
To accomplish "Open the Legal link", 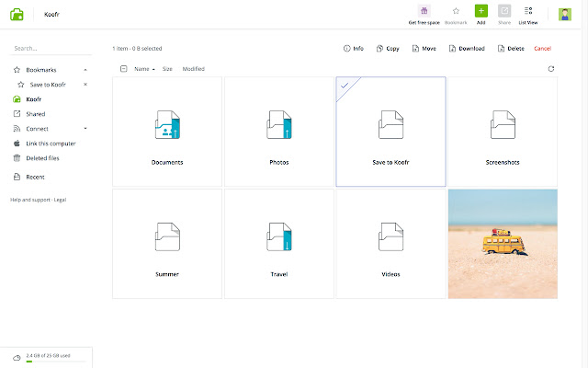I will click(60, 200).
